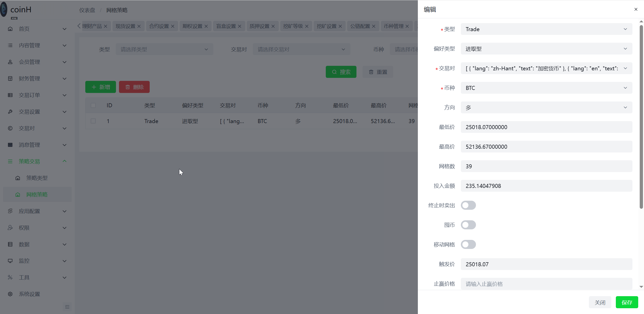Select the 会员管理 member management icon
Viewport: 644px width, 314px height.
[x=10, y=62]
